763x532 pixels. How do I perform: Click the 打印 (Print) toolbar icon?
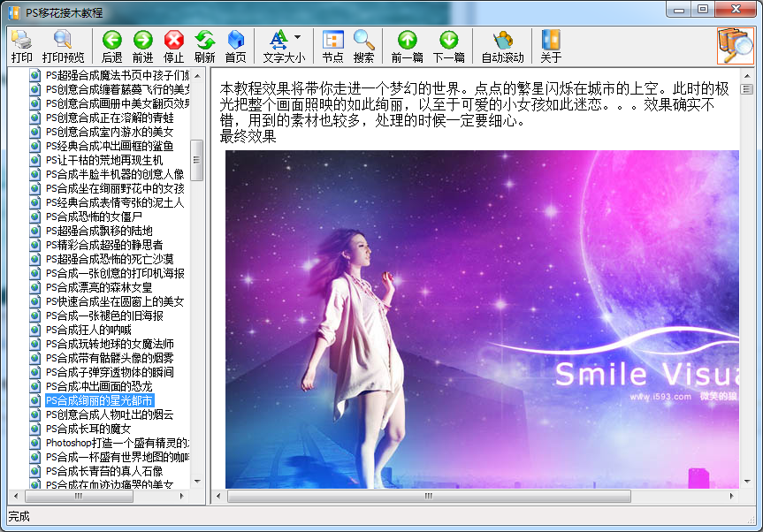[22, 46]
